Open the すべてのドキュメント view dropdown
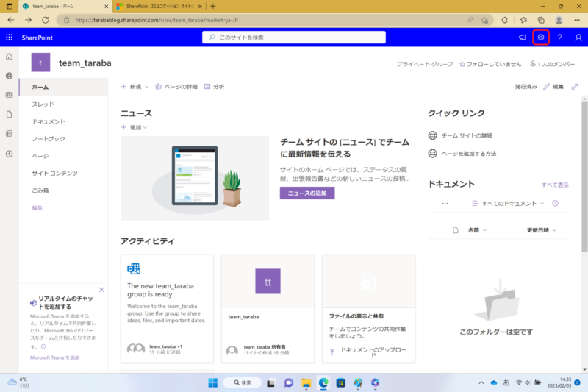Viewport: 588px width, 392px height. pos(508,204)
